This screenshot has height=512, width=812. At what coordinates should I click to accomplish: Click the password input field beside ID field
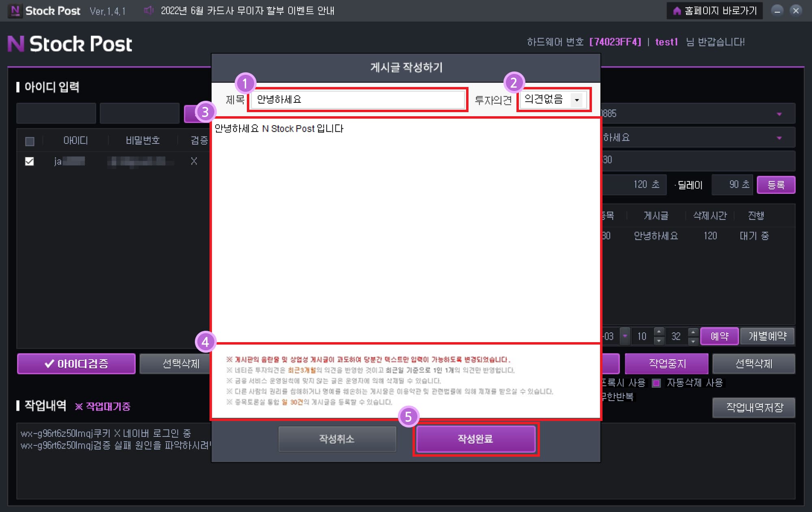point(140,113)
